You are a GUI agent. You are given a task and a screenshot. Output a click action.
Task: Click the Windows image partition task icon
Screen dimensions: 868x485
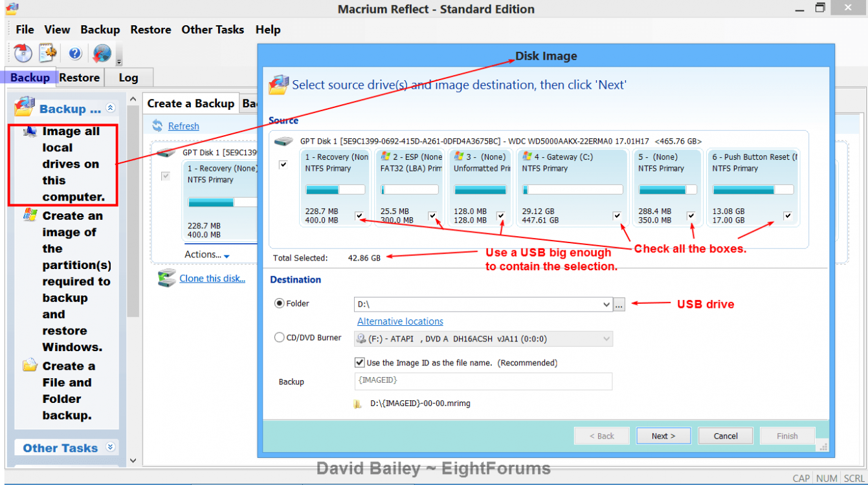[30, 215]
